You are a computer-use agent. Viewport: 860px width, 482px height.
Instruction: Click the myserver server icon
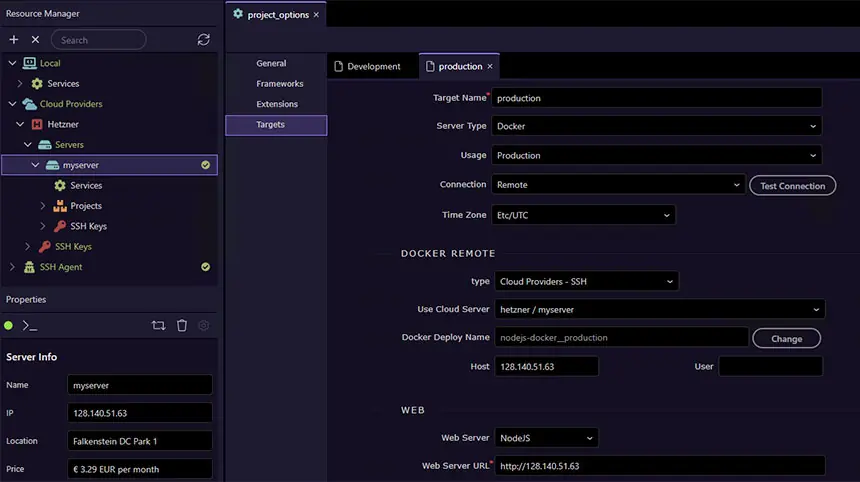coord(53,165)
